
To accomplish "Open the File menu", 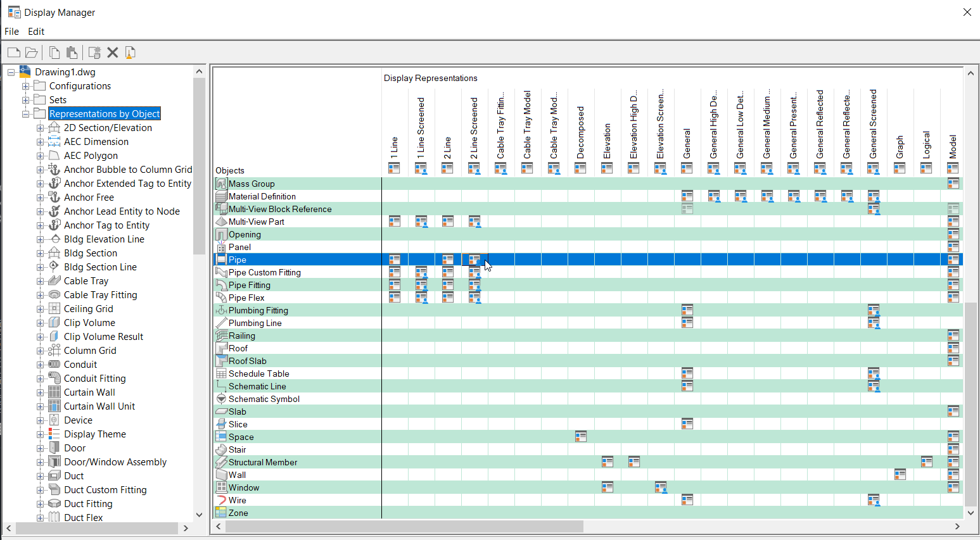I will 11,32.
